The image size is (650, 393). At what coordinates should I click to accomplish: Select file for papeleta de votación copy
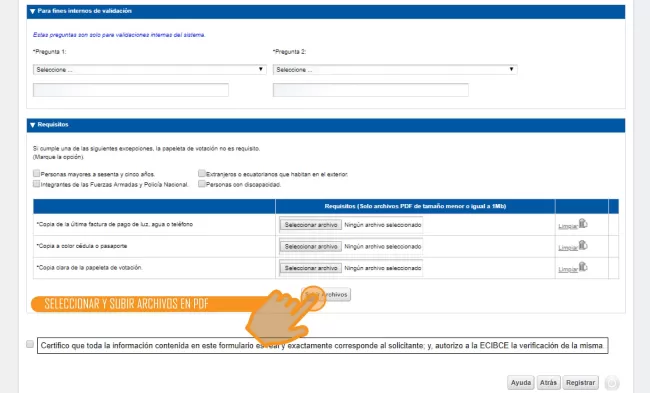310,268
